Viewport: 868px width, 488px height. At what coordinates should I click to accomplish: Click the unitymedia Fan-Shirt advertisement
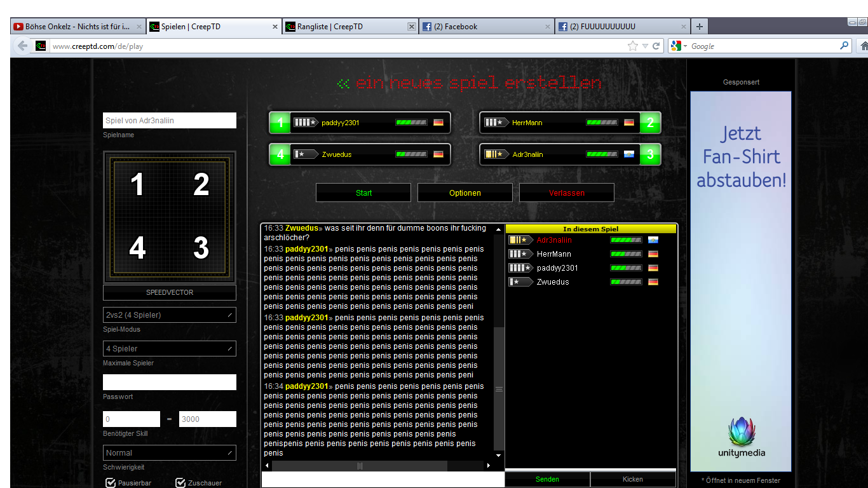[x=741, y=281]
